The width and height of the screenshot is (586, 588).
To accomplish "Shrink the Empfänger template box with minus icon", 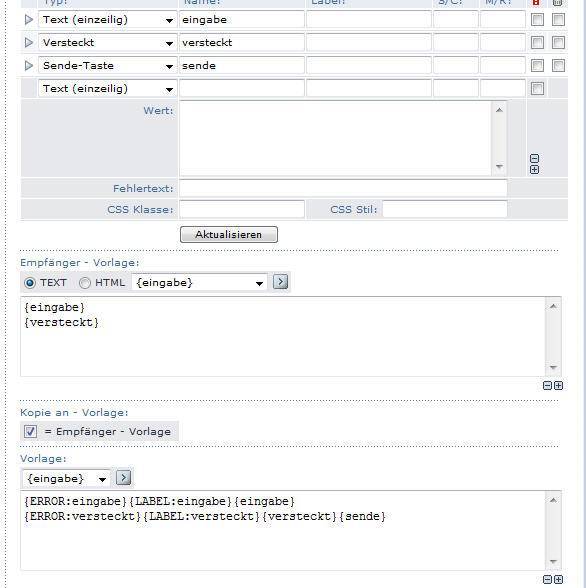I will click(547, 386).
